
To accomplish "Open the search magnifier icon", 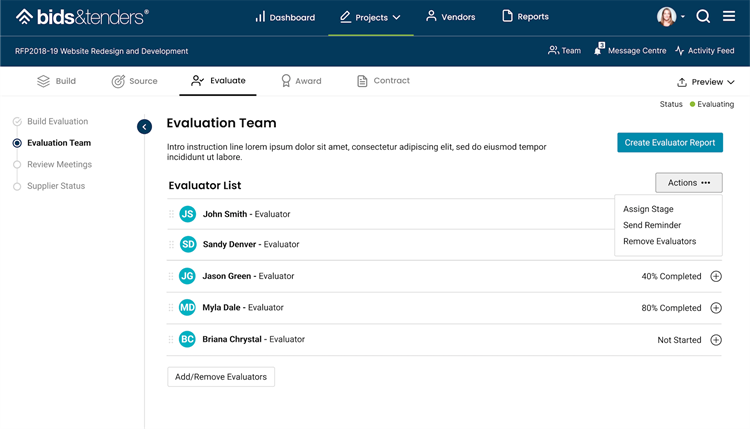I will coord(703,16).
